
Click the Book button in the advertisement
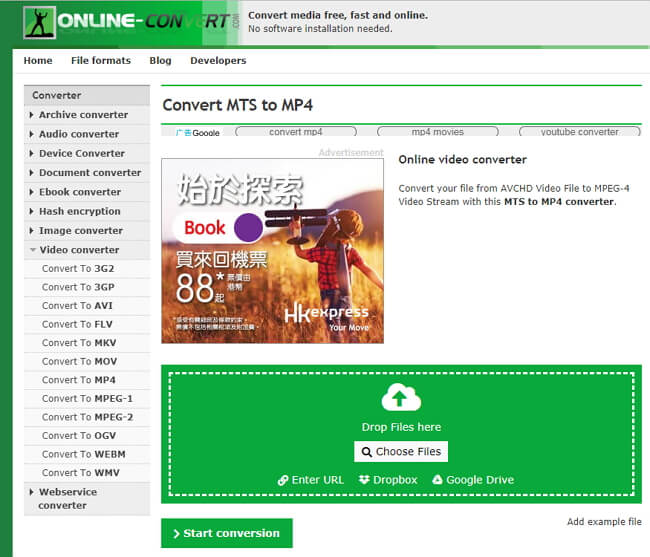click(x=218, y=227)
